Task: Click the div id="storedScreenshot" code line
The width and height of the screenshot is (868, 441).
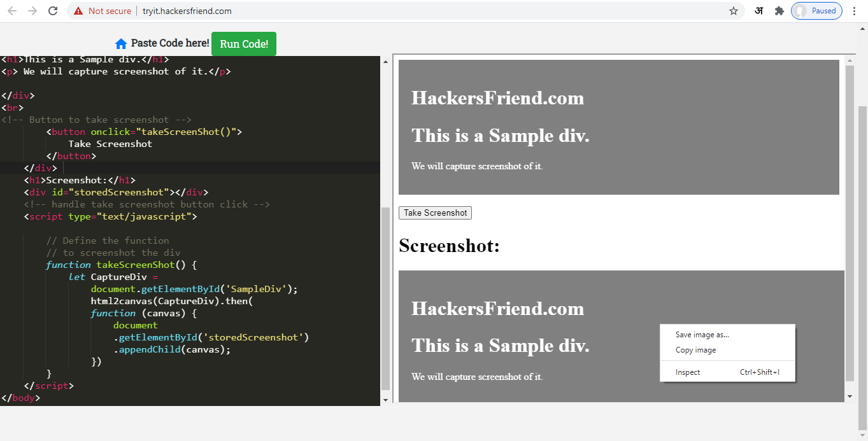Action: tap(116, 192)
